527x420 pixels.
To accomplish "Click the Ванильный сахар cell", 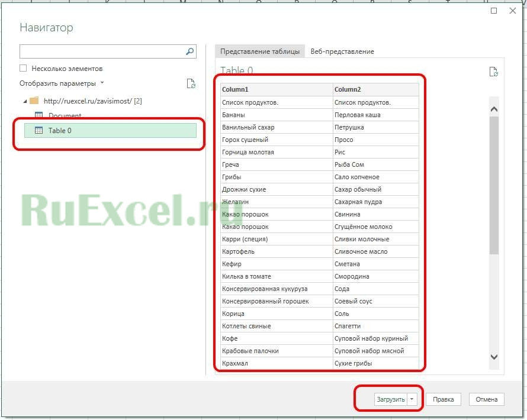I will coord(277,127).
